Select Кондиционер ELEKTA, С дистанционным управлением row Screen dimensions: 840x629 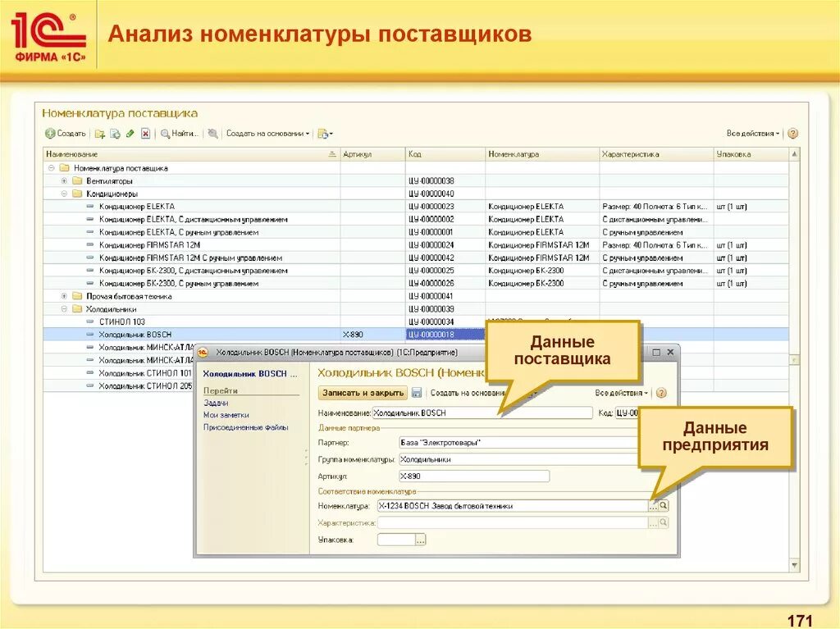click(416, 220)
